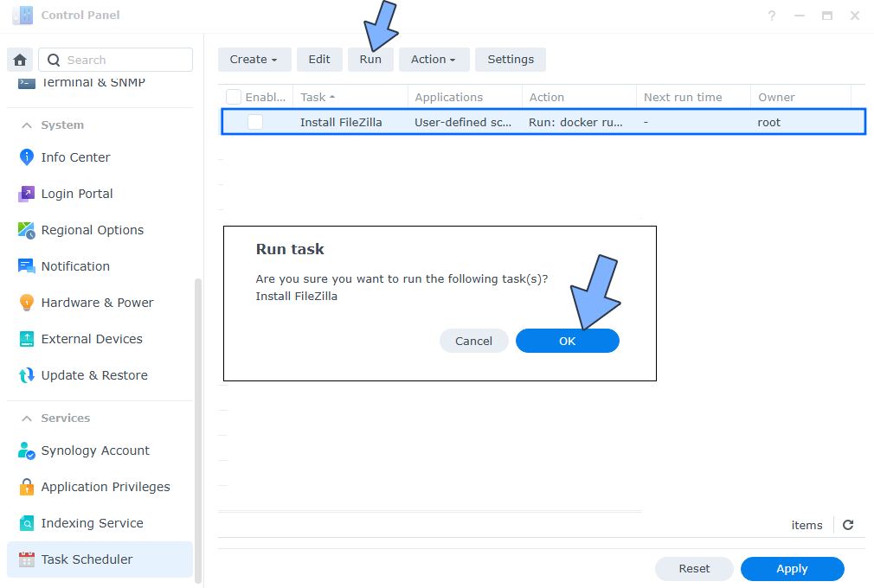Select Task Scheduler in sidebar
874x588 pixels.
tap(100, 559)
